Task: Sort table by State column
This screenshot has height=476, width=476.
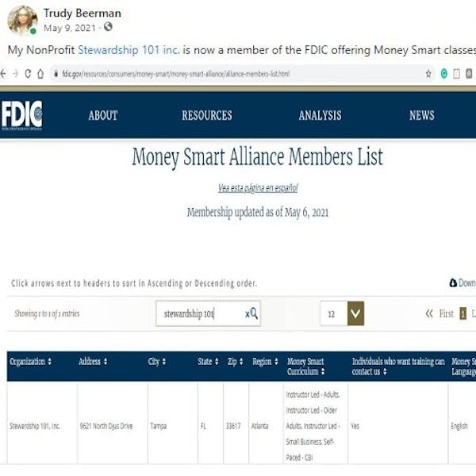Action: pos(208,362)
